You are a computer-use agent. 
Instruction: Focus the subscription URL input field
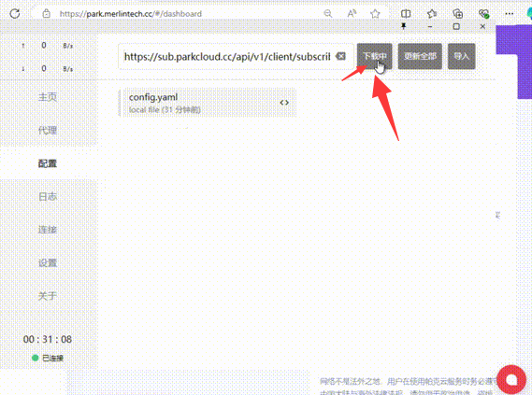[227, 57]
